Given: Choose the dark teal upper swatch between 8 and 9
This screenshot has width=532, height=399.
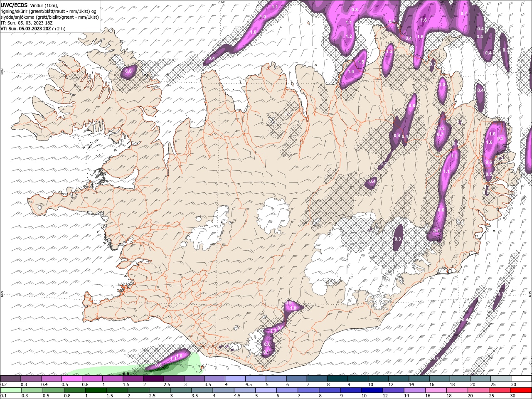Looking at the screenshot, I should tap(337, 378).
